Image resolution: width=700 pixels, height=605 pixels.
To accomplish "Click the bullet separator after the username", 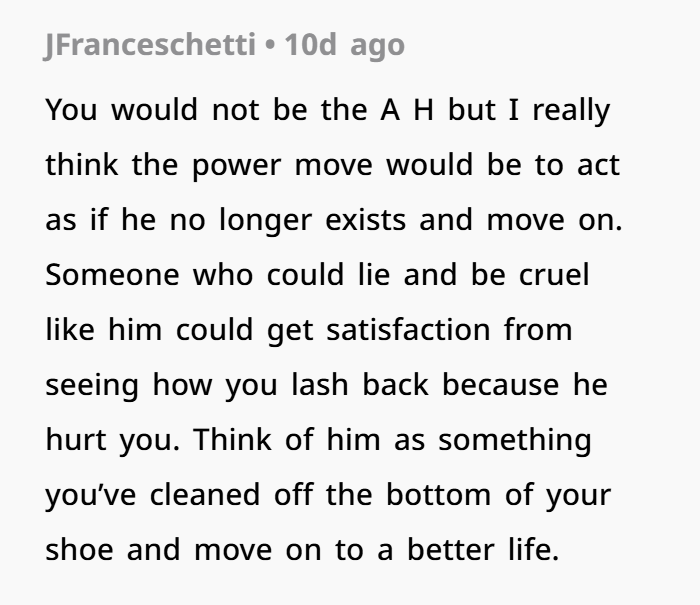I will (x=269, y=46).
